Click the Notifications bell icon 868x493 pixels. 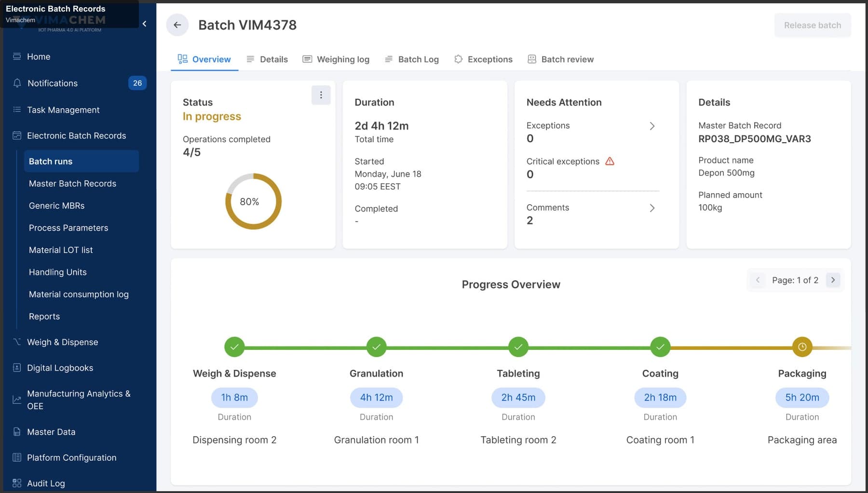point(17,83)
